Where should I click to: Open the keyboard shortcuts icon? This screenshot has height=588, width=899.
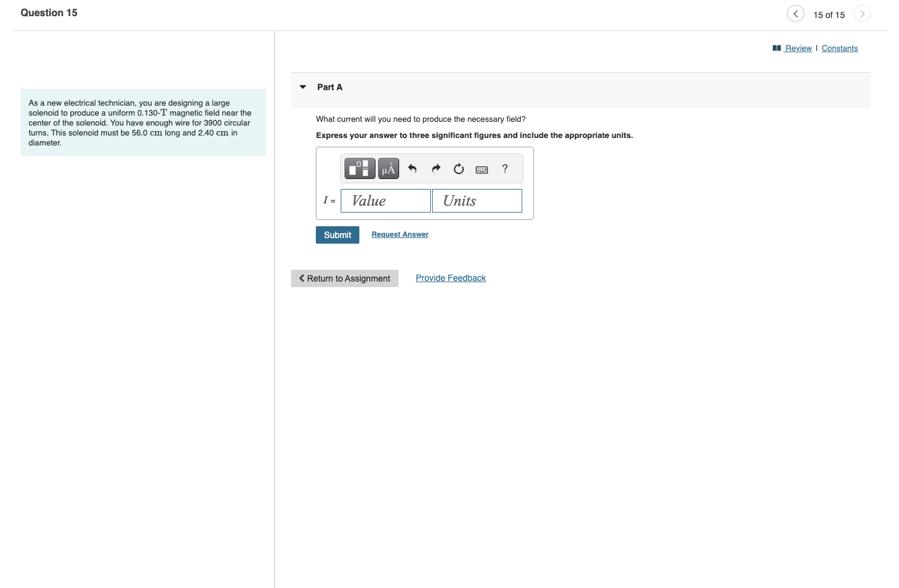(x=481, y=168)
